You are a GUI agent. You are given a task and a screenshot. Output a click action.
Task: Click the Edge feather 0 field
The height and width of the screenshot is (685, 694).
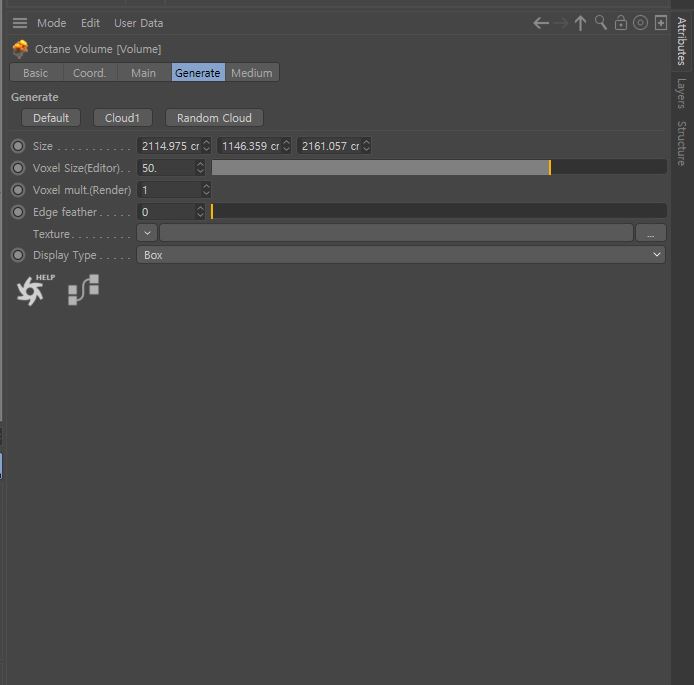coord(167,212)
